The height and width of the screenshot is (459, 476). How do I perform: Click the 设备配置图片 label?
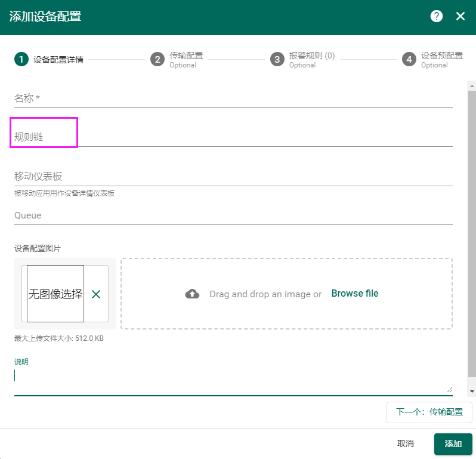tap(38, 248)
